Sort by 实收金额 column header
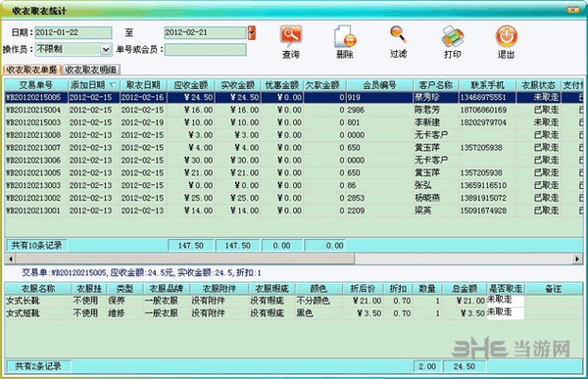 237,85
